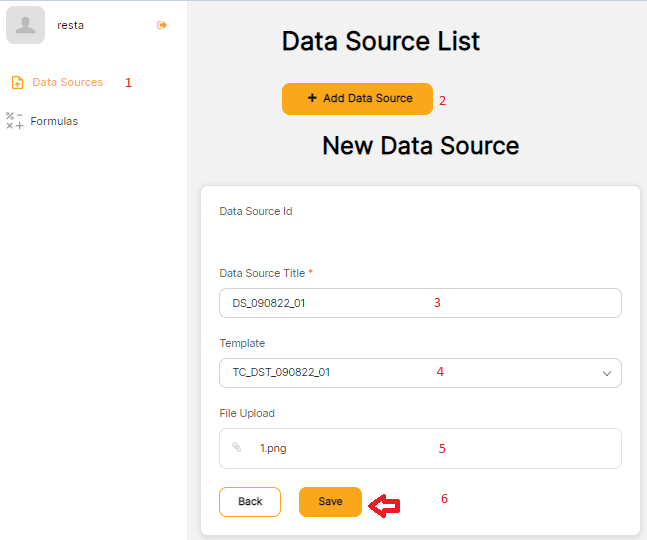Click the File Upload field box
Screen dimensions: 647x540
click(x=420, y=448)
